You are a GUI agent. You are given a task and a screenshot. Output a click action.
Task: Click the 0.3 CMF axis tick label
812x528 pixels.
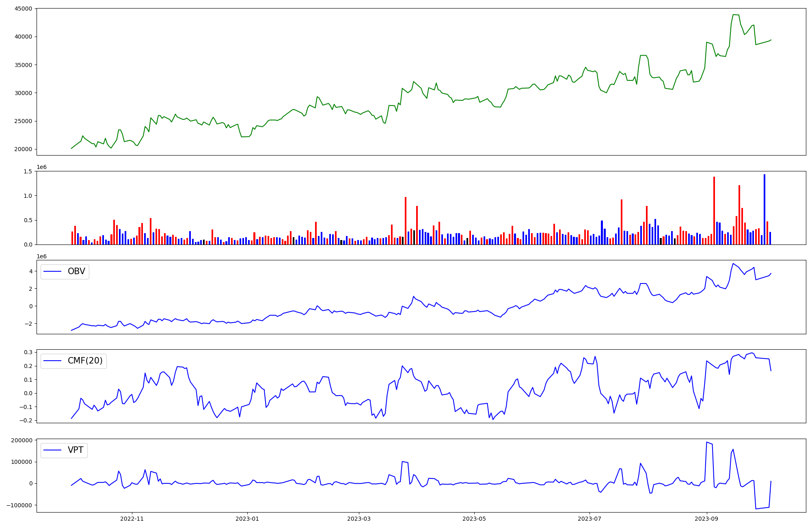[28, 352]
